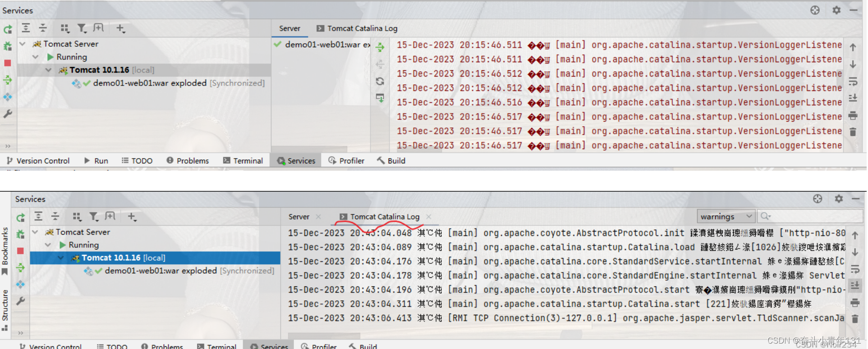The height and width of the screenshot is (349, 868).
Task: Open Run tool window from upper bar
Action: coord(96,161)
